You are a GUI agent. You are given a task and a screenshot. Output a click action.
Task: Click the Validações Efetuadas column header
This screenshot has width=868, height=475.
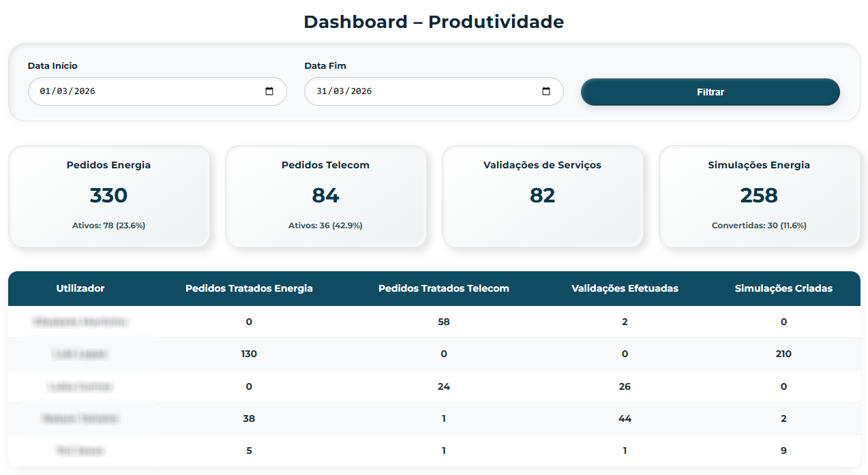pyautogui.click(x=625, y=288)
